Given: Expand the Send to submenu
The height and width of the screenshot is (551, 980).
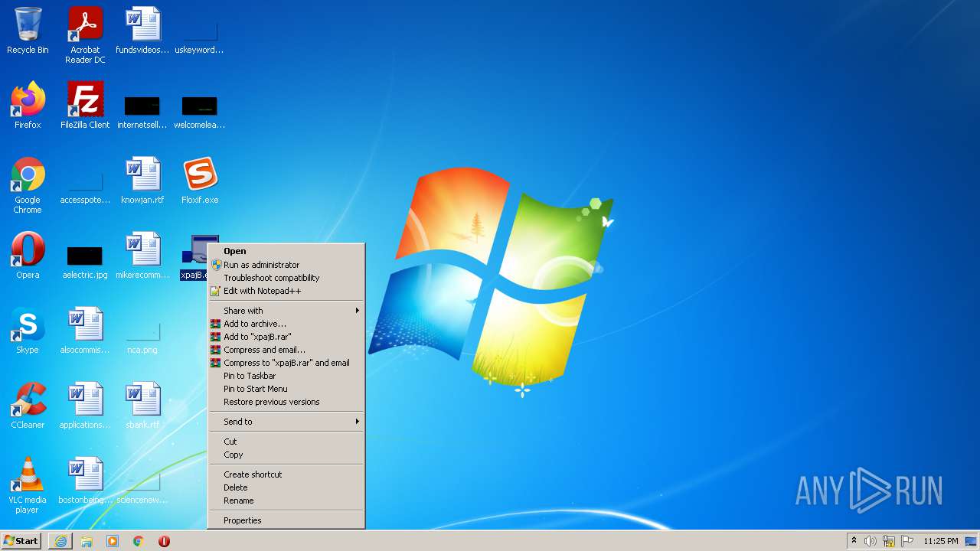Looking at the screenshot, I should [x=286, y=422].
